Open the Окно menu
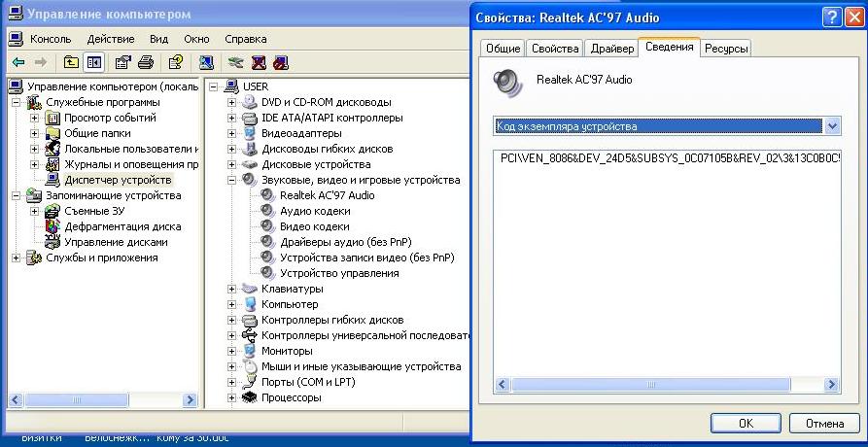This screenshot has height=447, width=868. [x=196, y=39]
